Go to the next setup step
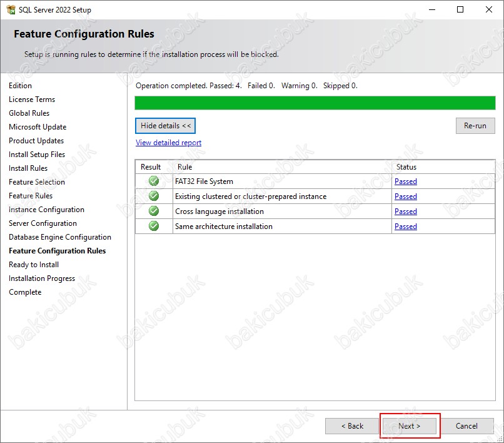Viewport: 504px width, 443px height. pyautogui.click(x=409, y=426)
